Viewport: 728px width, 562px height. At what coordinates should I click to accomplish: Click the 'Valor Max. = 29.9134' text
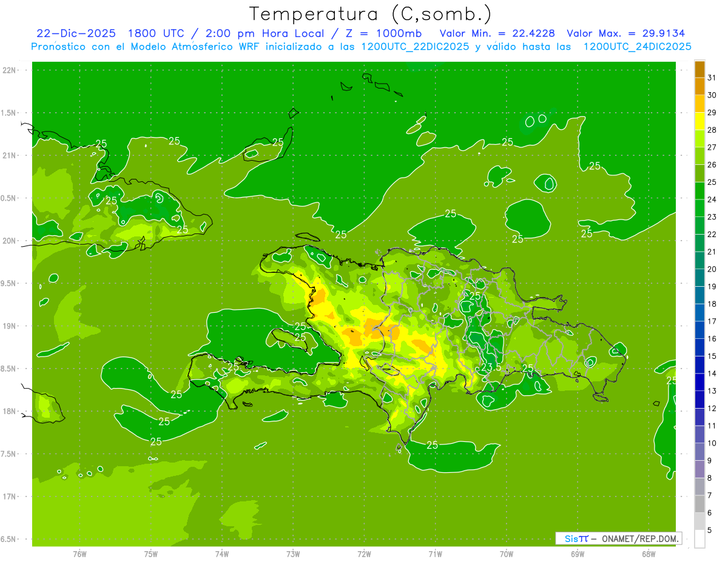click(x=625, y=33)
